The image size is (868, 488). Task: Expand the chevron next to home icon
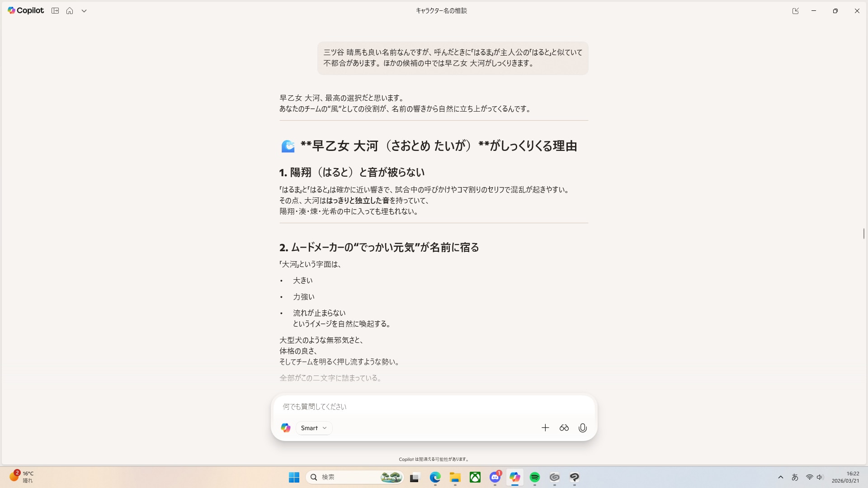pyautogui.click(x=84, y=11)
